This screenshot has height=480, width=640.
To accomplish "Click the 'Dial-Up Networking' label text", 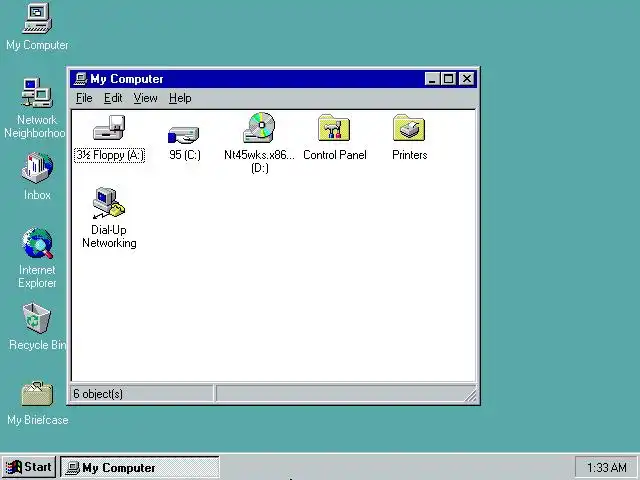I will [x=109, y=236].
